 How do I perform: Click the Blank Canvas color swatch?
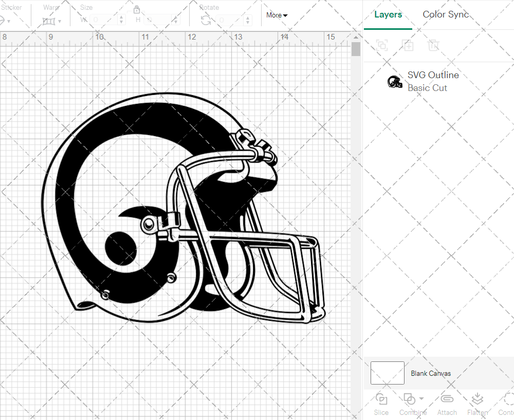(x=387, y=373)
